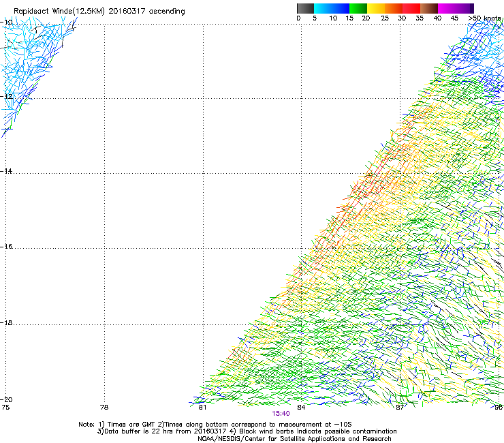Click latitude label '-16' on left axis
Image resolution: width=504 pixels, height=443 pixels.
click(6, 247)
